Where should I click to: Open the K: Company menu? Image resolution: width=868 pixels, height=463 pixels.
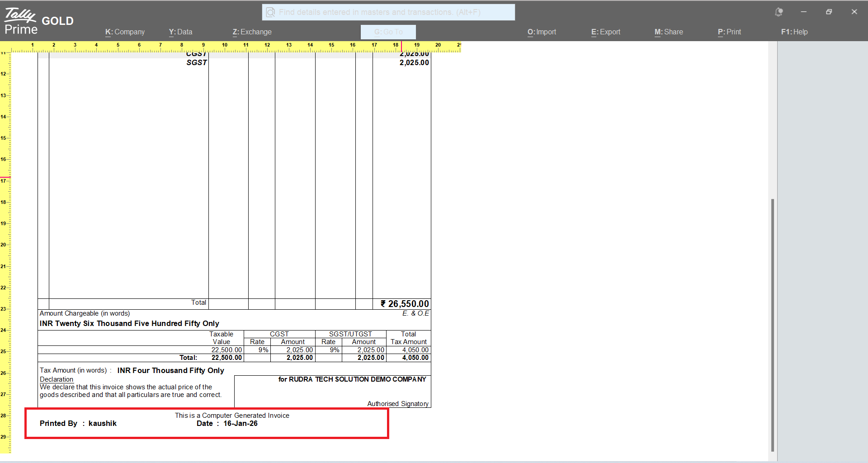(125, 32)
